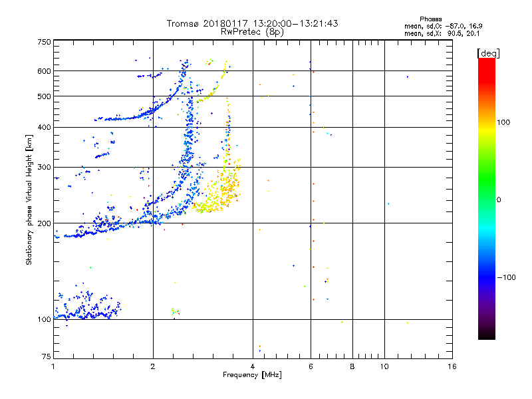Image resolution: width=532 pixels, height=399 pixels.
Task: Click the 'mean, sd,X: 90.5, 20.1' line
Action: coord(442,33)
